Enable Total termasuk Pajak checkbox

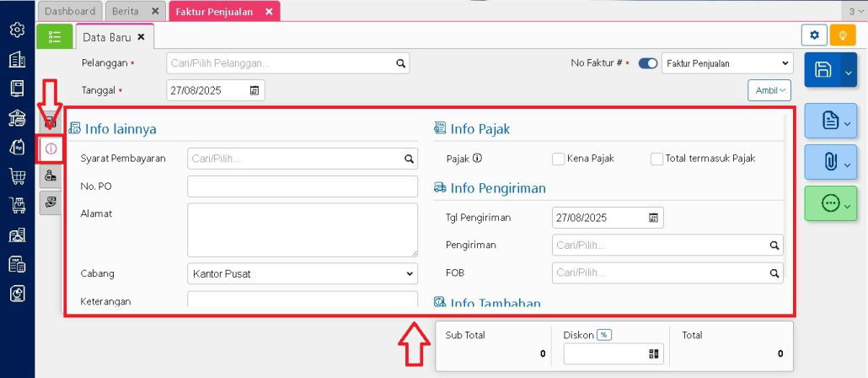coord(657,159)
